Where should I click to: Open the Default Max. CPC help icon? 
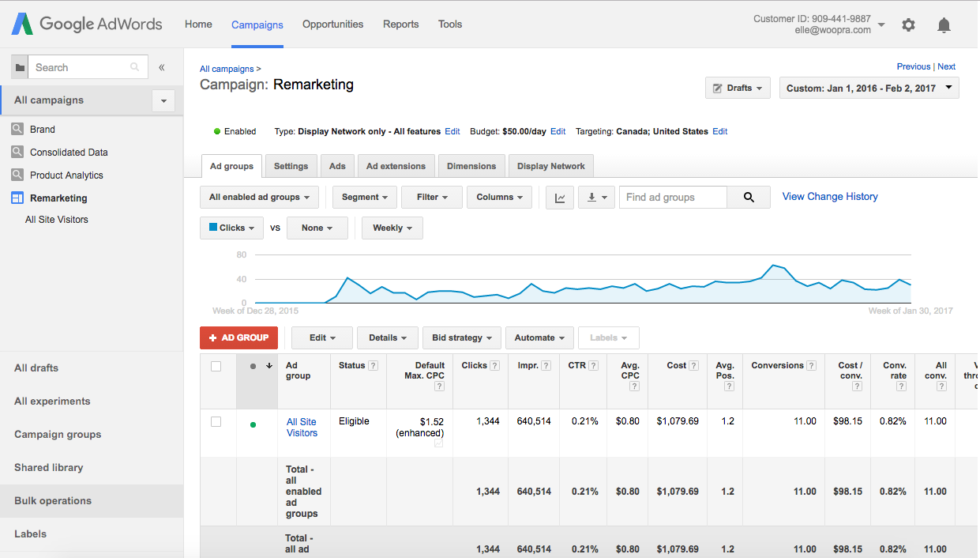pyautogui.click(x=440, y=386)
